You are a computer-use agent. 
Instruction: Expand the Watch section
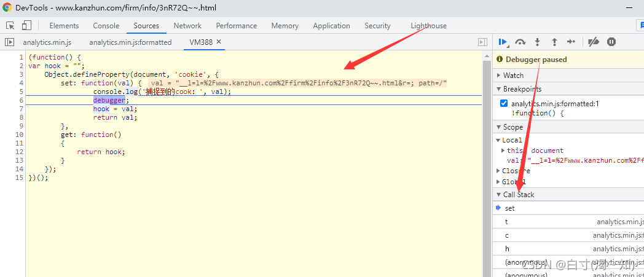[x=499, y=76]
